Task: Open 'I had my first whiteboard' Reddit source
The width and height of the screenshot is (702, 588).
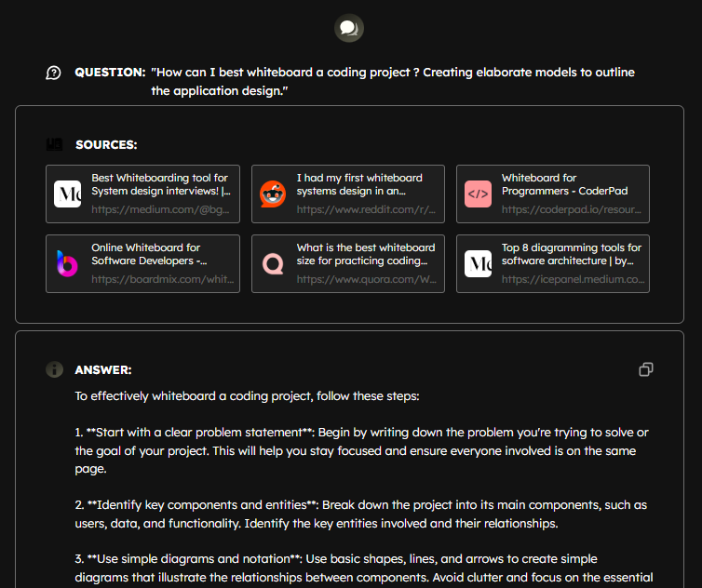Action: click(348, 194)
